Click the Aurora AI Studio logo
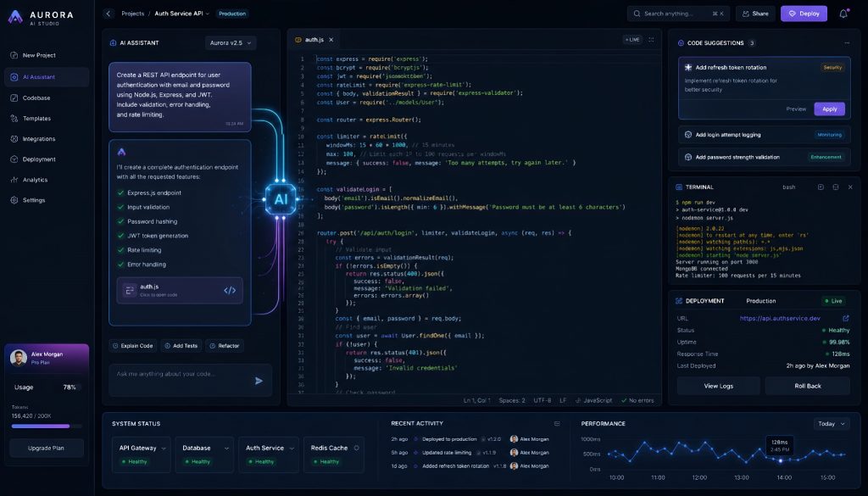Image resolution: width=868 pixels, height=496 pixels. [41, 18]
